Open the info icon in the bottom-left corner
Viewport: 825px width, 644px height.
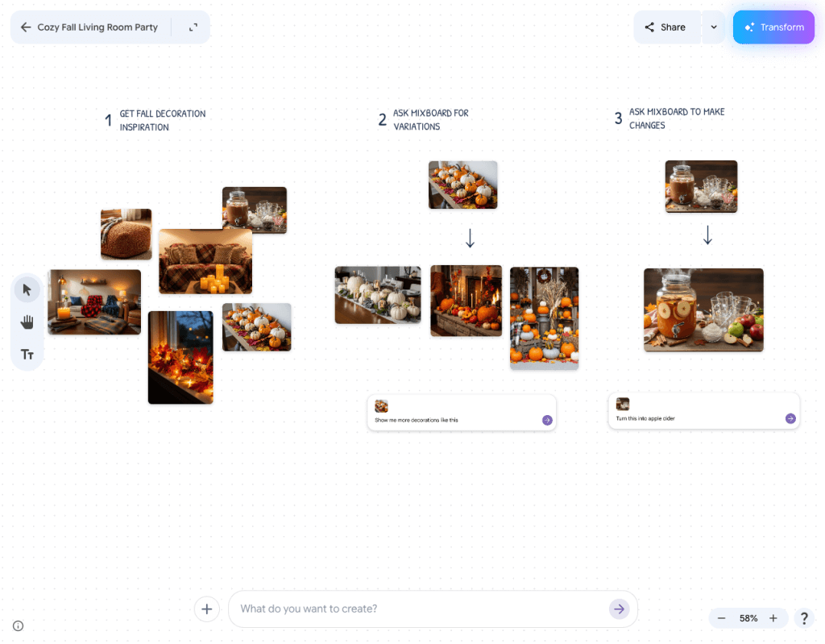click(x=18, y=625)
